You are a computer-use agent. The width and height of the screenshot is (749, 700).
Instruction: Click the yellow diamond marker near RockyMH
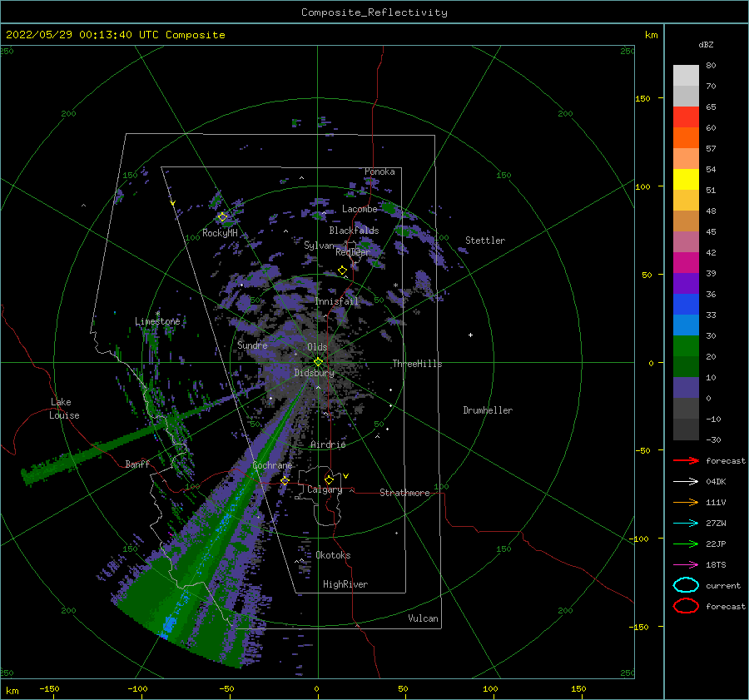click(x=222, y=217)
